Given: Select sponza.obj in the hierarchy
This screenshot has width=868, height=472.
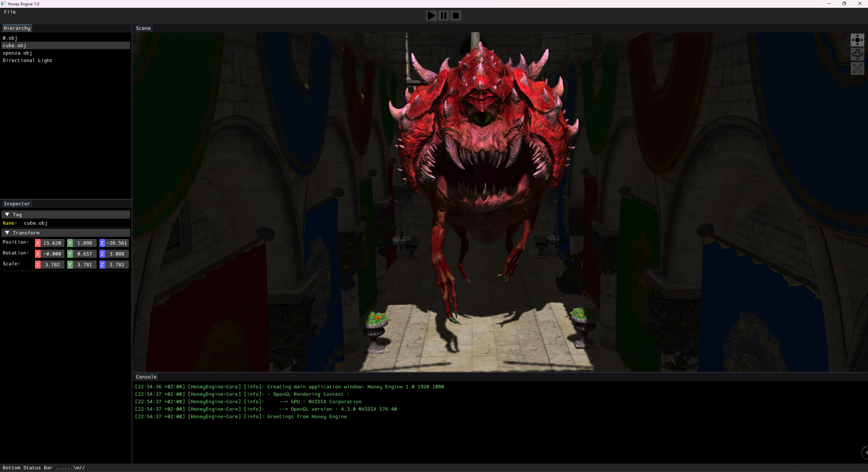Looking at the screenshot, I should pyautogui.click(x=66, y=53).
